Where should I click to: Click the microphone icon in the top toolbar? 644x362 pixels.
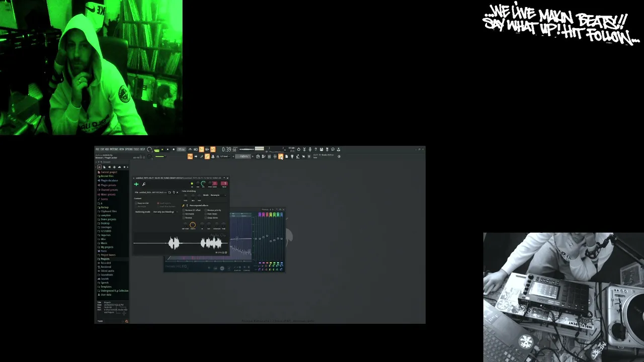[310, 149]
